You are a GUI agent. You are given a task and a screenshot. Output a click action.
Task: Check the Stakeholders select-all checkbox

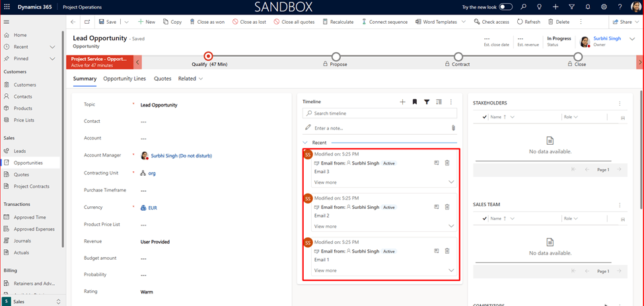point(485,117)
